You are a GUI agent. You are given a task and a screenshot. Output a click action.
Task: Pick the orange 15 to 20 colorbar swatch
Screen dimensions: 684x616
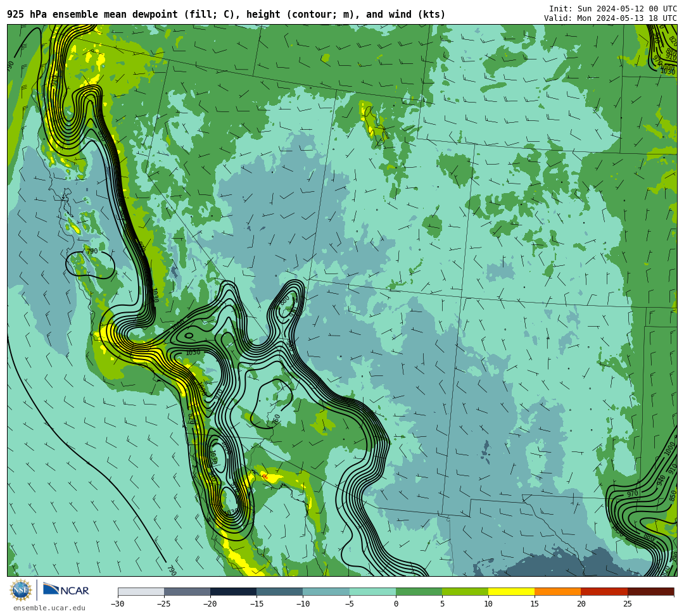pyautogui.click(x=558, y=591)
